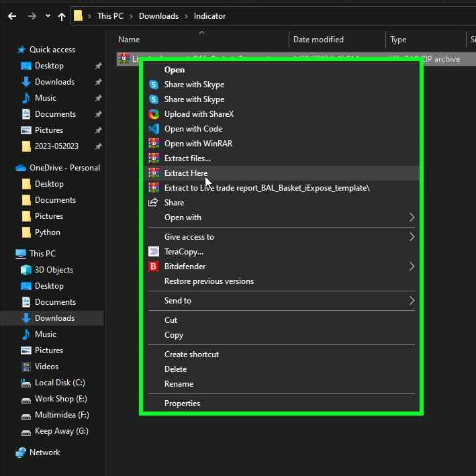Viewport: 476px width, 476px height.
Task: Select This PC in navigation pane
Action: [x=42, y=254]
